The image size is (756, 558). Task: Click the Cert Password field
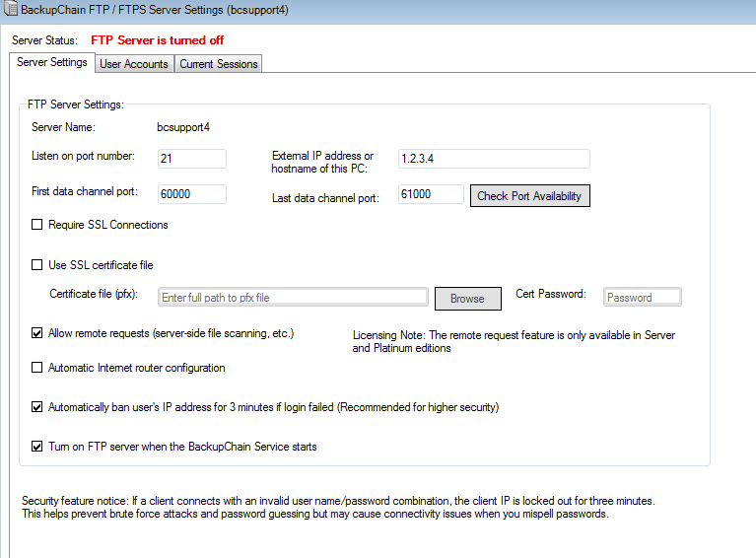(x=643, y=297)
